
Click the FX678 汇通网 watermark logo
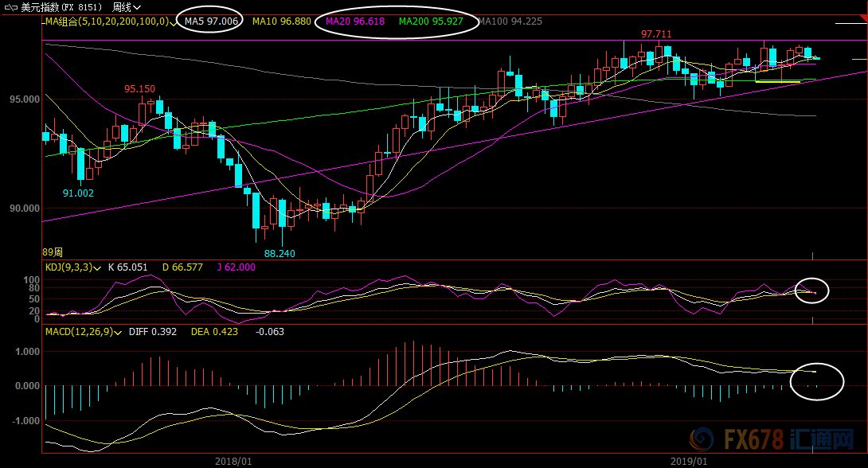[771, 440]
